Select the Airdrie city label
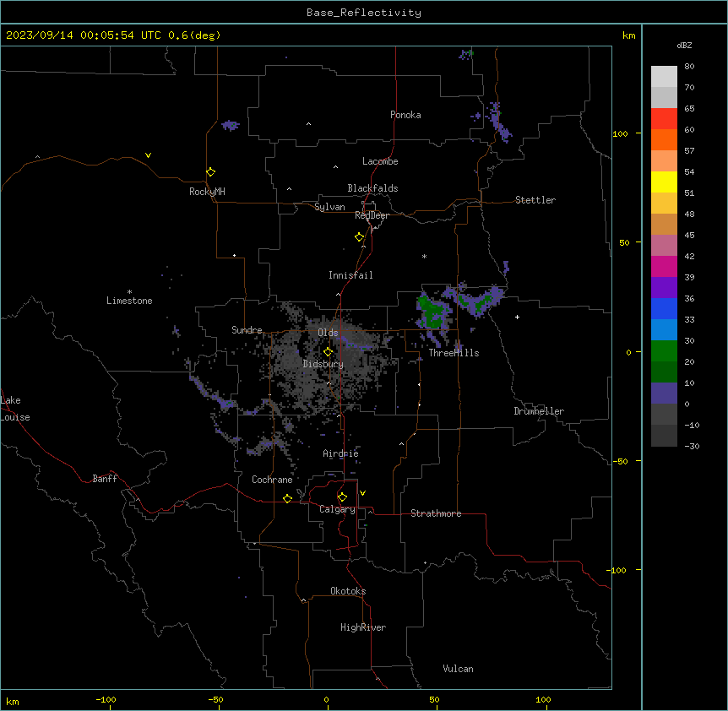Screen dimensions: 728x711 pos(340,453)
